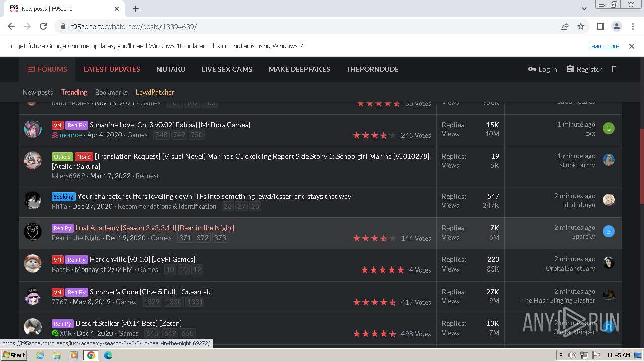644x362 pixels.
Task: Open the NUTAKU navigation item
Action: 171,69
